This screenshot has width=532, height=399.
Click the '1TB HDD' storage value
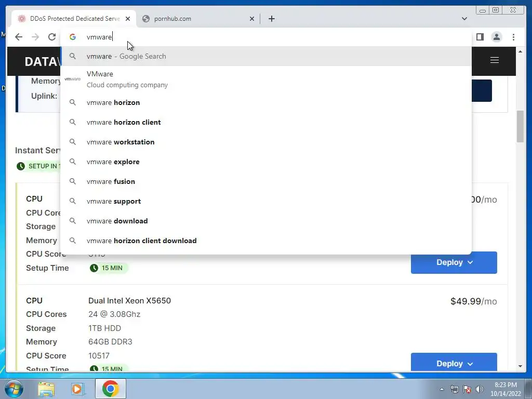(104, 328)
